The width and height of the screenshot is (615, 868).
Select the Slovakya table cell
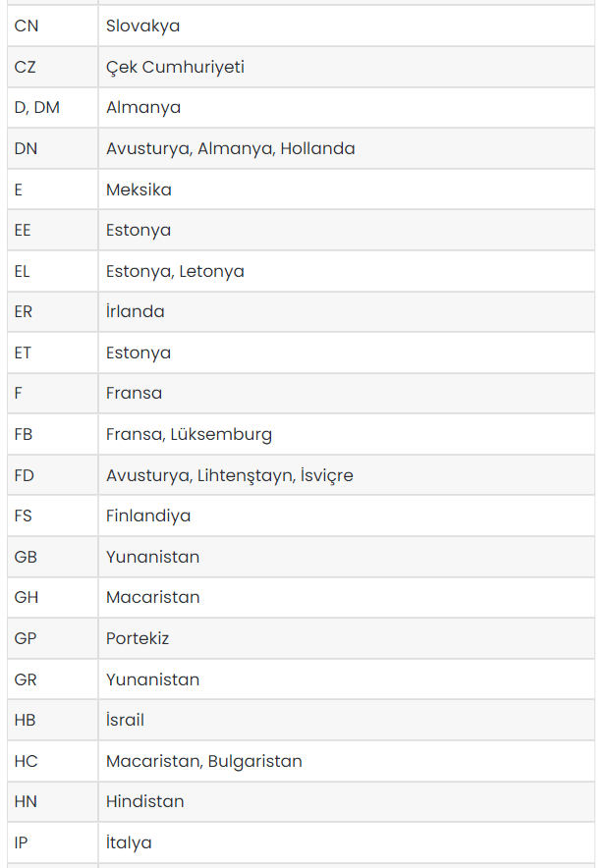tap(346, 26)
